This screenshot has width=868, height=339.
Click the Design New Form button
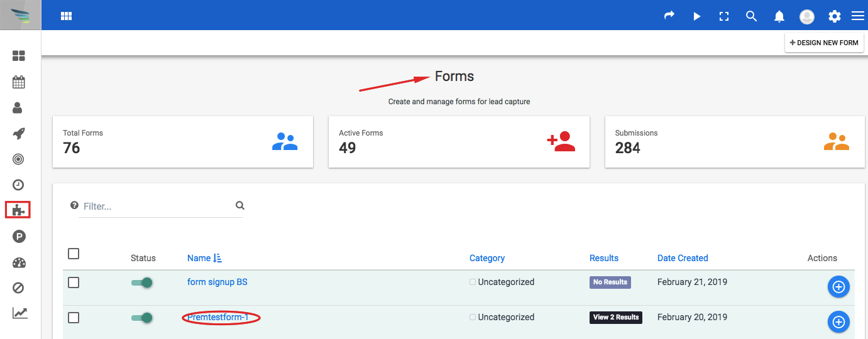click(824, 43)
